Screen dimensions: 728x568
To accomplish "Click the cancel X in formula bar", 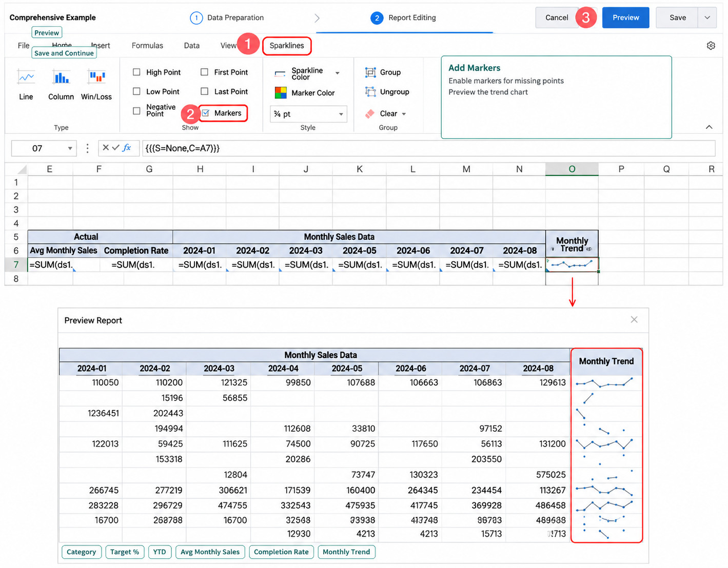I will (106, 148).
